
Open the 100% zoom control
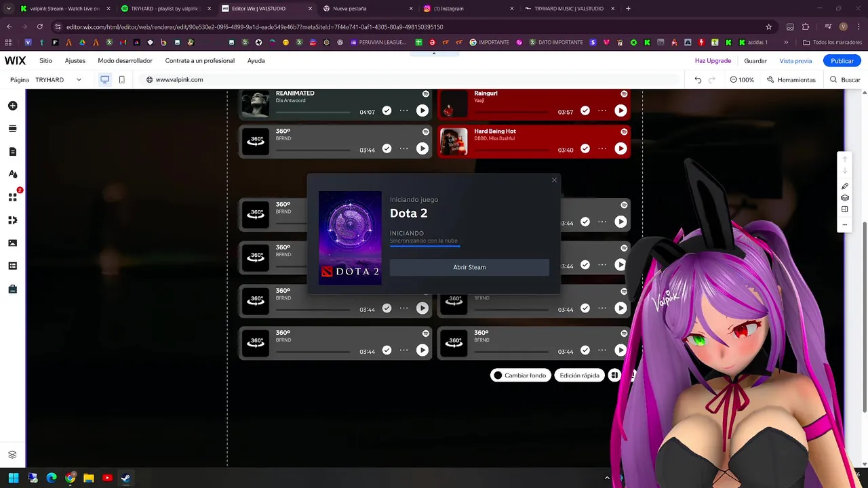(742, 80)
